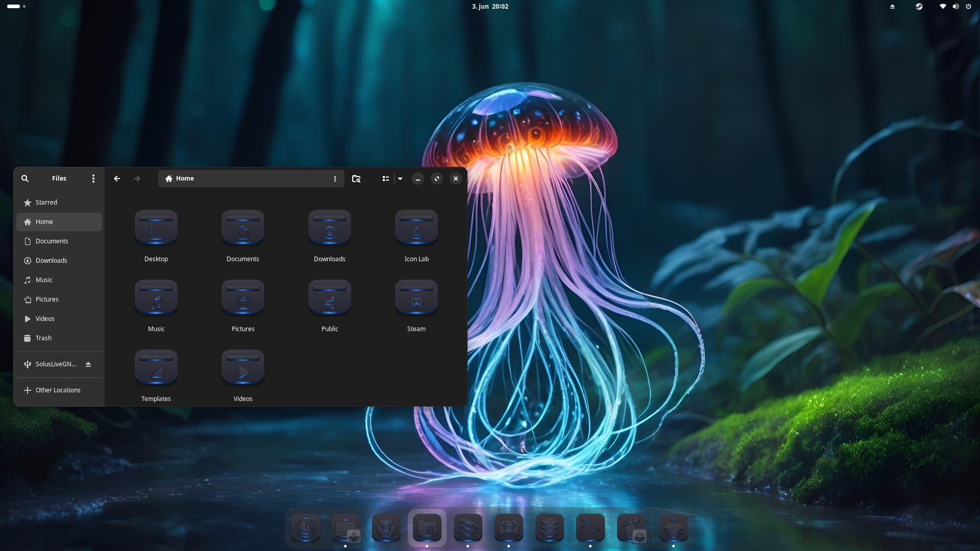Screen dimensions: 980x551
Task: Select the Desktop folder icon
Action: click(x=156, y=227)
